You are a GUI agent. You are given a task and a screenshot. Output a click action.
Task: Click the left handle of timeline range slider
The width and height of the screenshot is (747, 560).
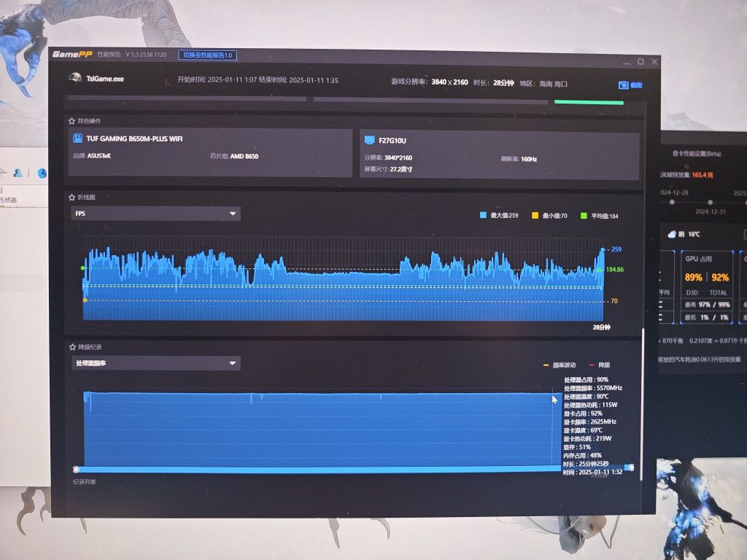pyautogui.click(x=76, y=469)
